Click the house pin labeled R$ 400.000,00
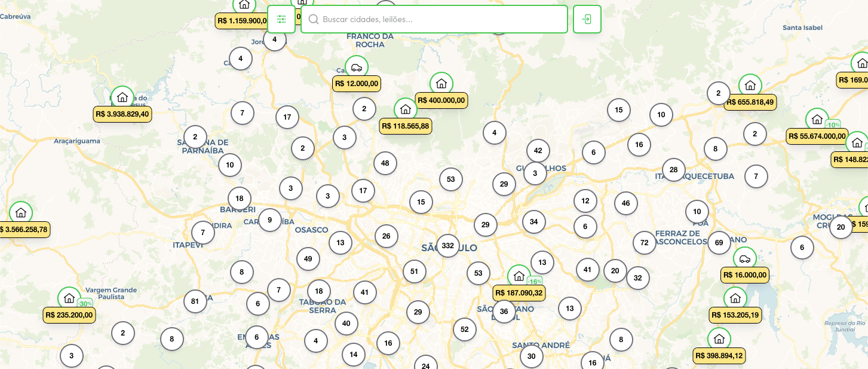 click(x=441, y=83)
